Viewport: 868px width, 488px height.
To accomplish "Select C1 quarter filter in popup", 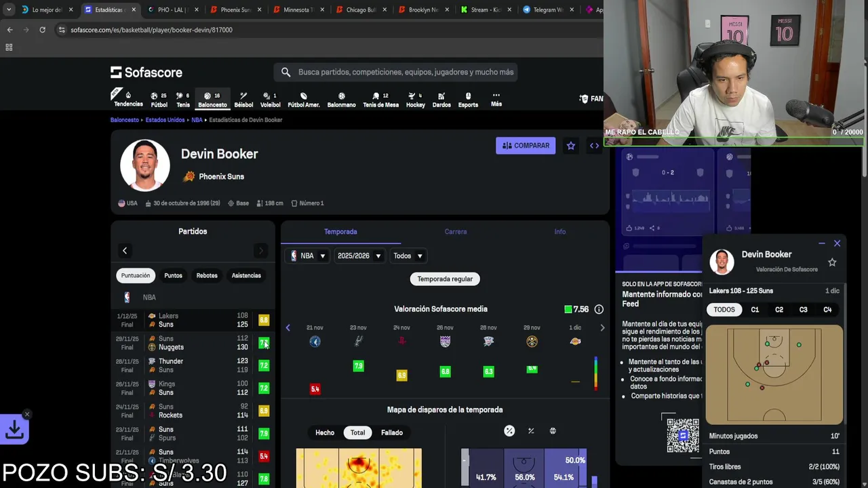I will [x=755, y=310].
